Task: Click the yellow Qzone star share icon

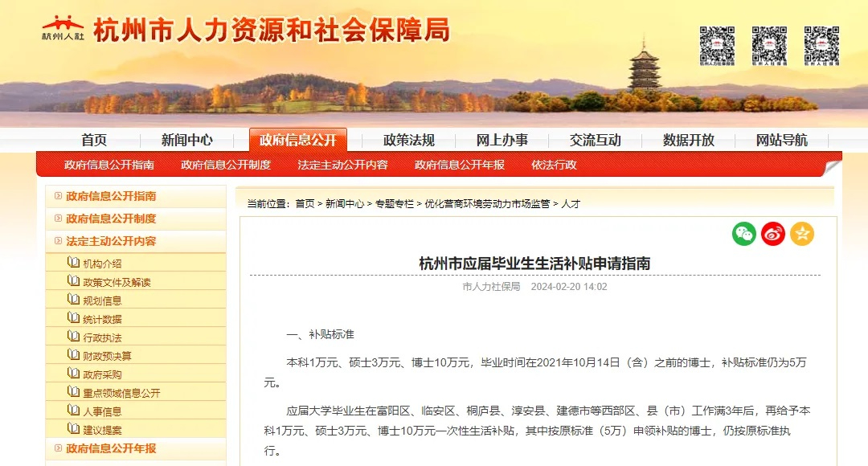Action: tap(800, 234)
